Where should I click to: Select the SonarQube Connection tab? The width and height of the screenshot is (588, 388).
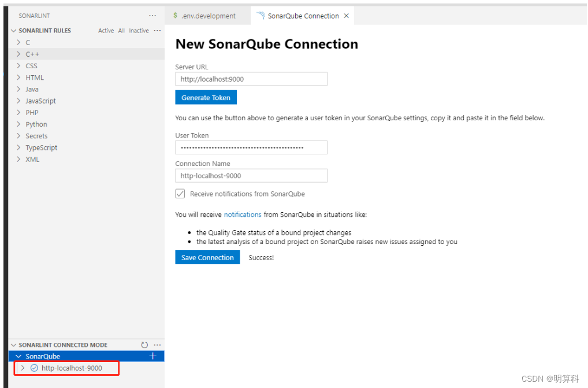pos(302,16)
